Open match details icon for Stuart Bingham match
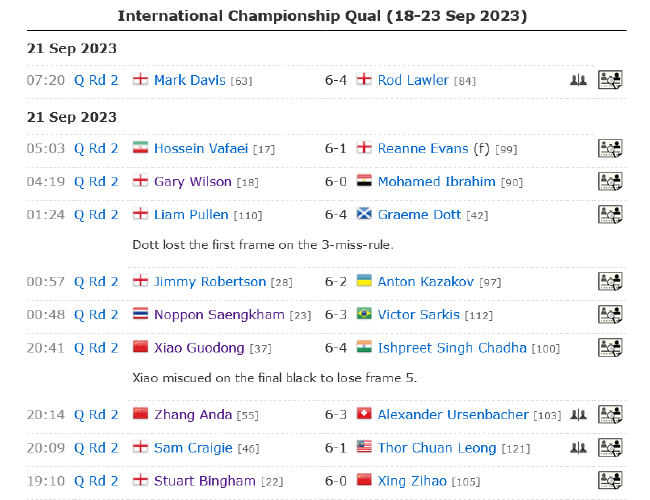This screenshot has width=650, height=500. click(610, 481)
